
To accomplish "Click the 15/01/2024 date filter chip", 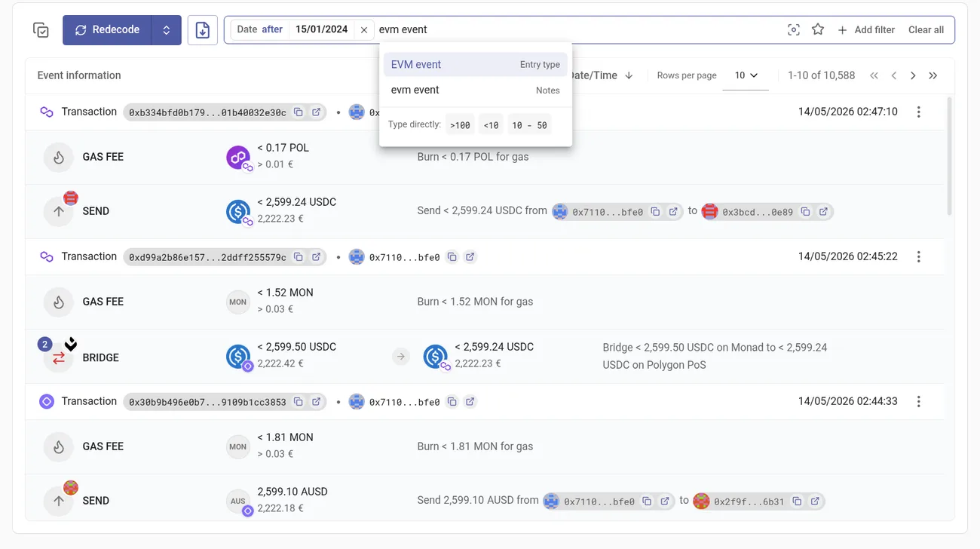I will click(322, 29).
